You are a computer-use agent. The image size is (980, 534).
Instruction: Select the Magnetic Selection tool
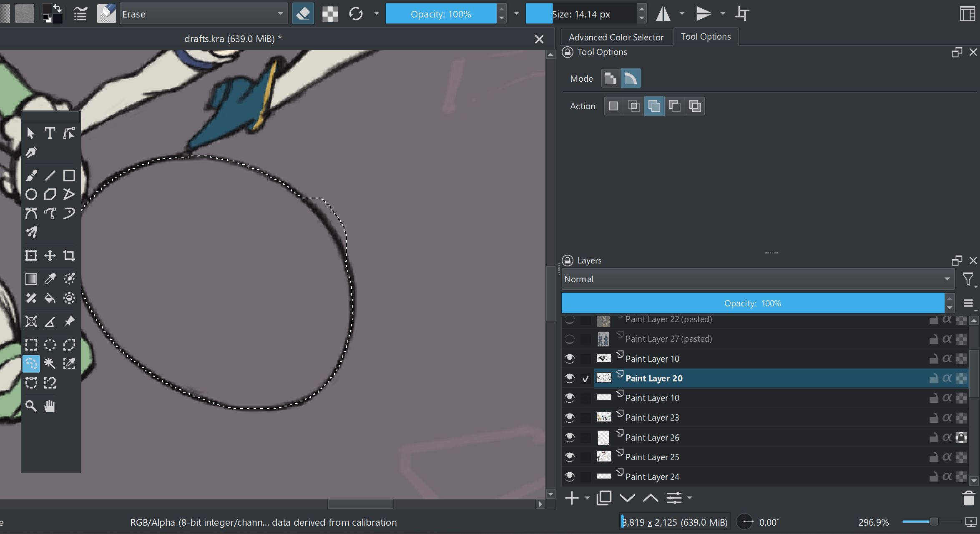coord(50,383)
